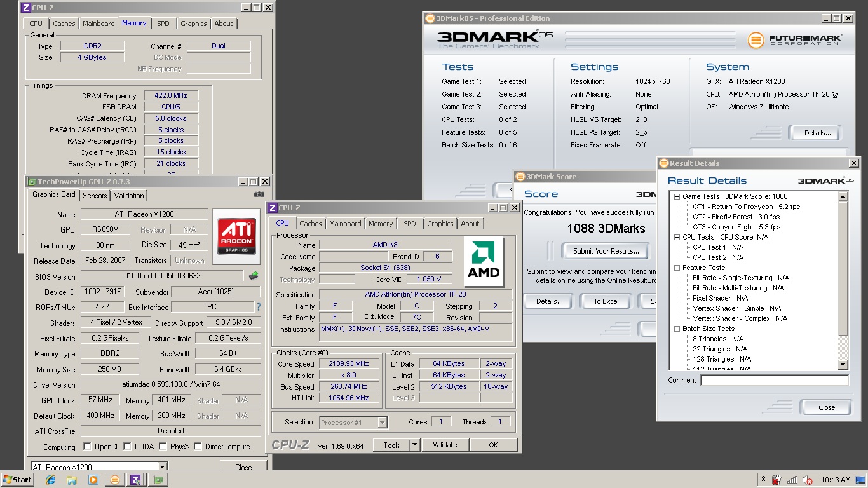Image resolution: width=868 pixels, height=488 pixels.
Task: Switch to 3DMark05 taskbar button
Action: pyautogui.click(x=114, y=480)
